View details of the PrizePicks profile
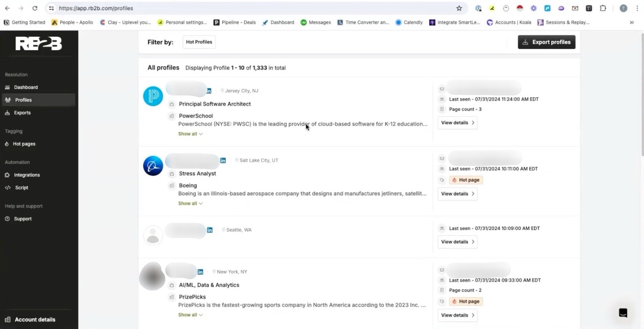The width and height of the screenshot is (644, 329). tap(458, 315)
